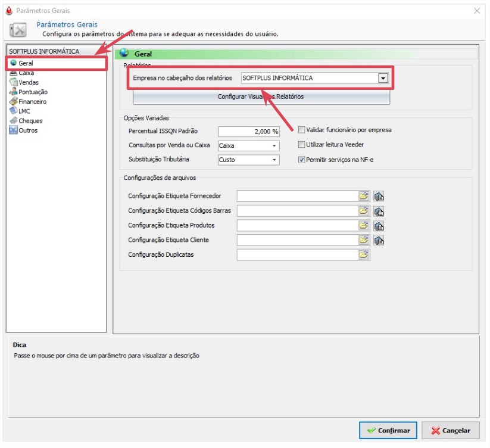
Task: Click the Dica heading text
Action: pyautogui.click(x=20, y=345)
